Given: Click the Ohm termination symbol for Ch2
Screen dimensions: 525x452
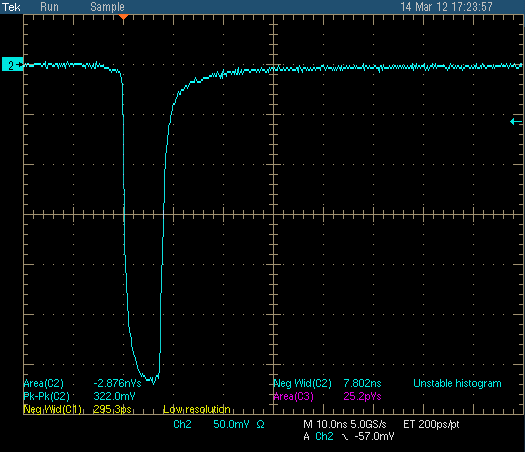Looking at the screenshot, I should coord(260,425).
